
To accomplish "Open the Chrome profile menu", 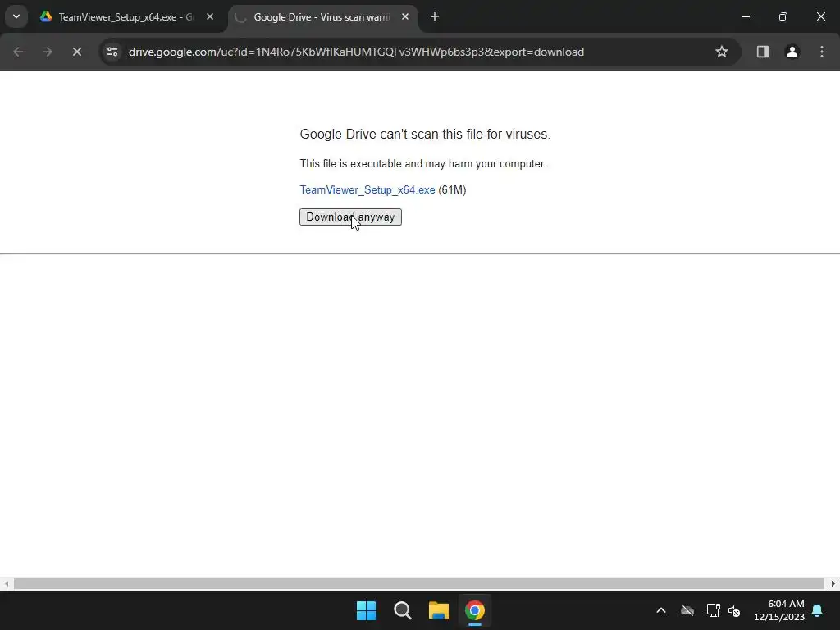I will [792, 52].
